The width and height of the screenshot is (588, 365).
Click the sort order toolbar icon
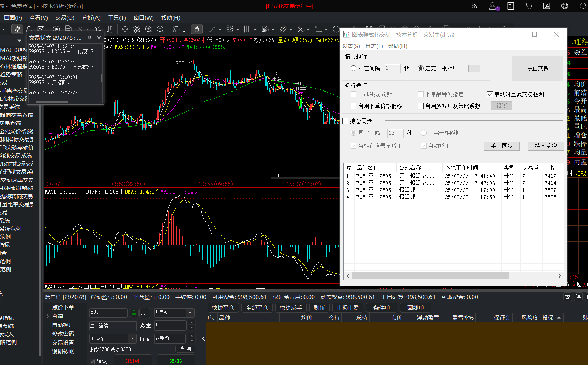[x=110, y=29]
